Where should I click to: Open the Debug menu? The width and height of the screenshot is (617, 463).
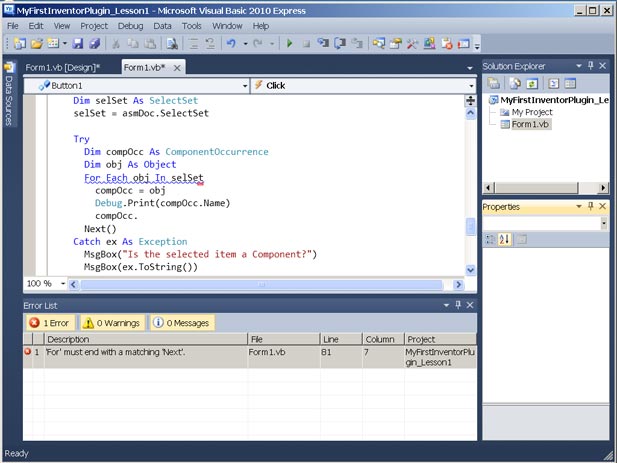(130, 25)
